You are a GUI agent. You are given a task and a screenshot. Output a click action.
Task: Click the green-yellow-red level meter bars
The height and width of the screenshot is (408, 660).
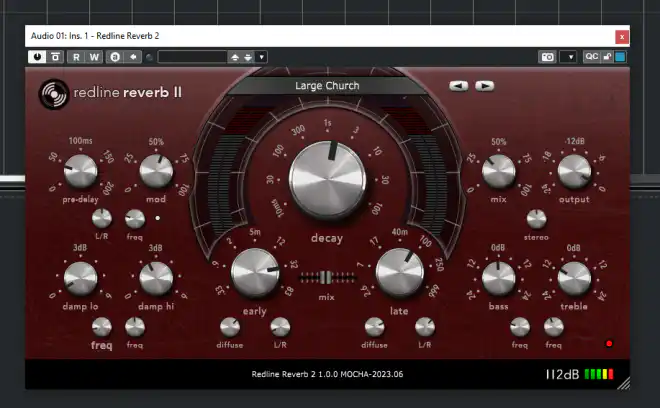coord(599,374)
